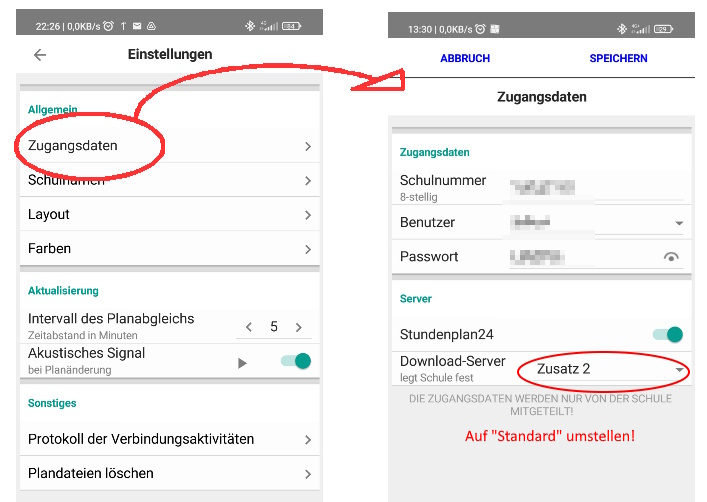Tap the battery icon in right status bar

coord(663,29)
